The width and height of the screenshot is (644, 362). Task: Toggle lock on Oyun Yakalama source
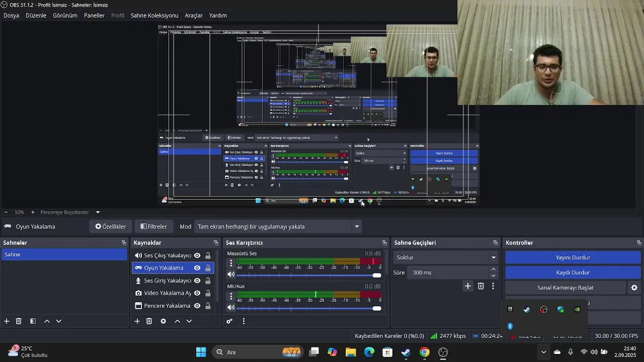click(x=208, y=268)
